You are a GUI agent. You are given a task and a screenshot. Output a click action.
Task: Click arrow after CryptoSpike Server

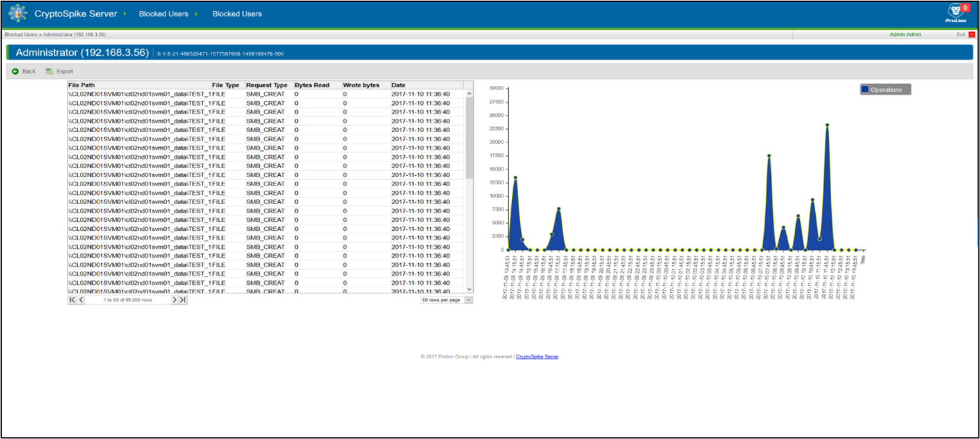124,13
